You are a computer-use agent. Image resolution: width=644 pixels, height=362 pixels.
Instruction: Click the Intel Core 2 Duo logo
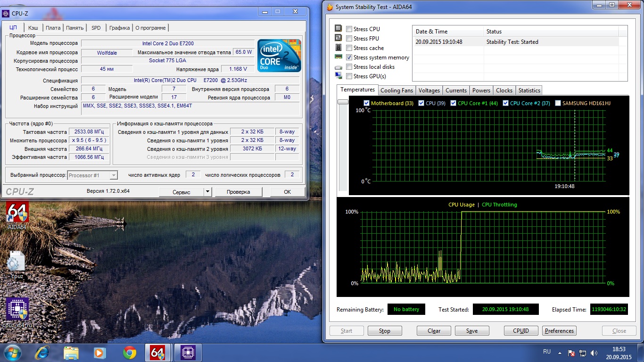coord(279,55)
